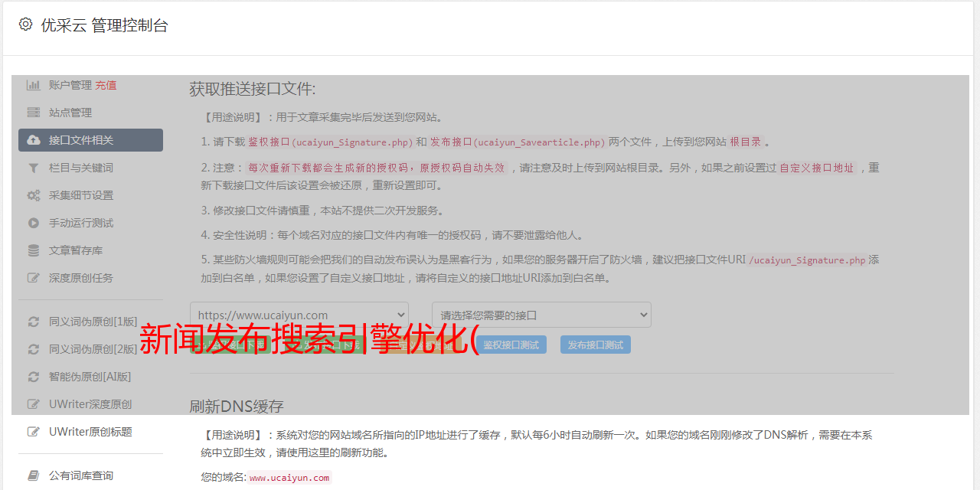Click the 刷新DNS缓存 heading
The image size is (980, 490).
(x=237, y=406)
